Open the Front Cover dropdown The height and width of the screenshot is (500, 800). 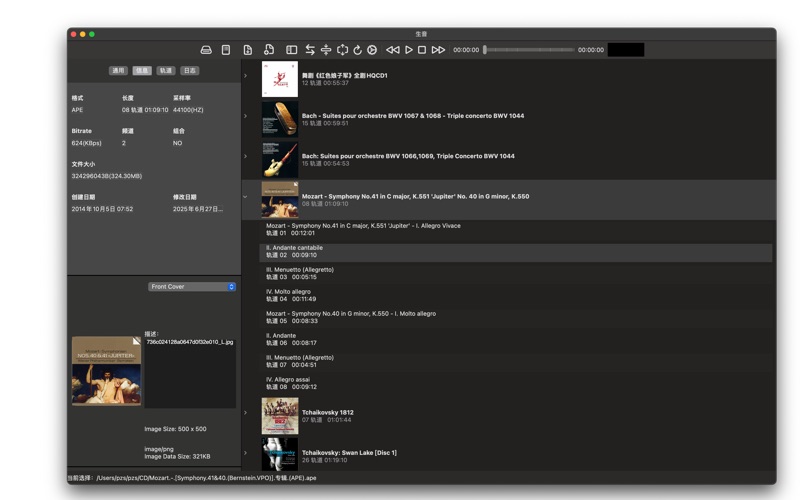coord(192,287)
